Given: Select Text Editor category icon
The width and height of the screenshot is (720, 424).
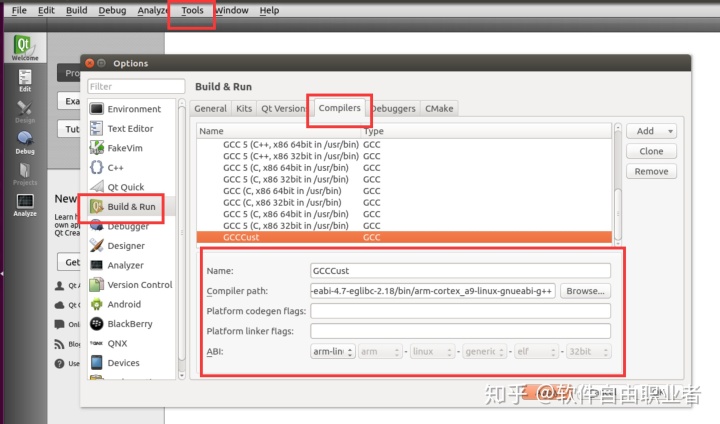Looking at the screenshot, I should pos(96,128).
